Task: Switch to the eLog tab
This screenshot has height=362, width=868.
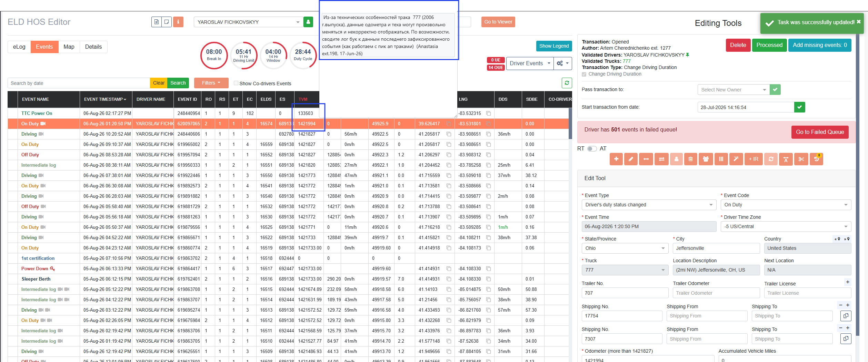Action: point(19,47)
